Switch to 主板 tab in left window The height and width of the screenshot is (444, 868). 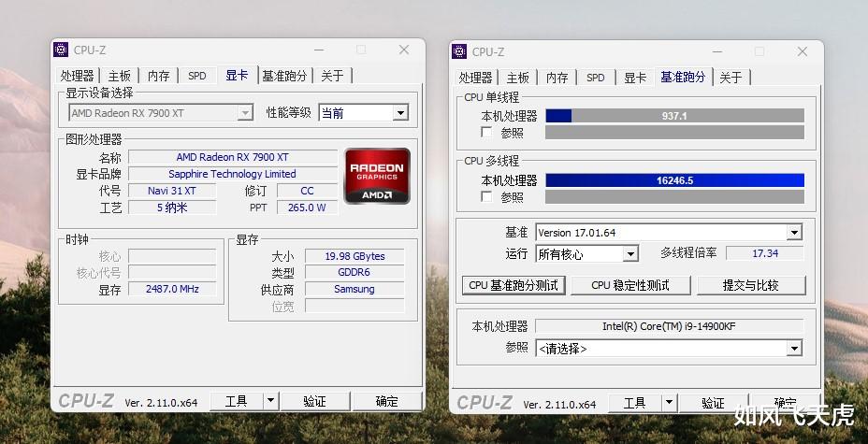point(120,76)
